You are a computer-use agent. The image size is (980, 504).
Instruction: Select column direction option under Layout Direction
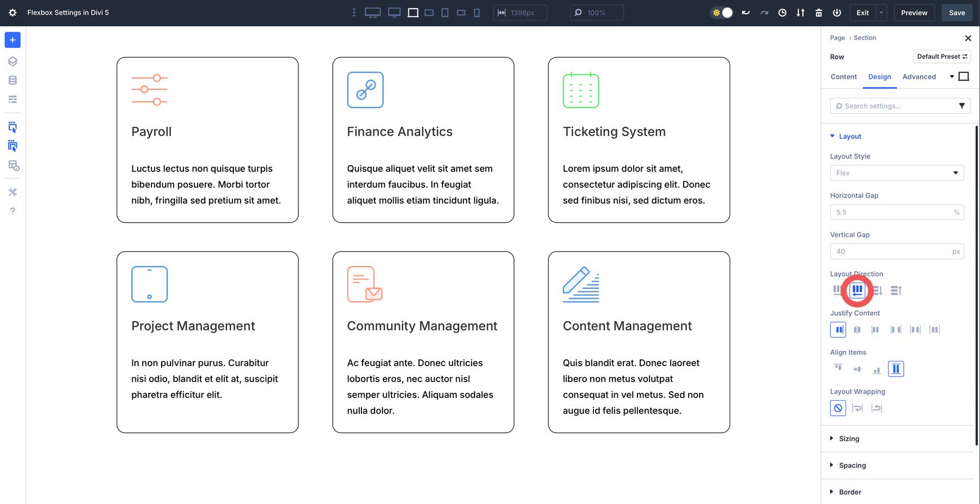877,291
